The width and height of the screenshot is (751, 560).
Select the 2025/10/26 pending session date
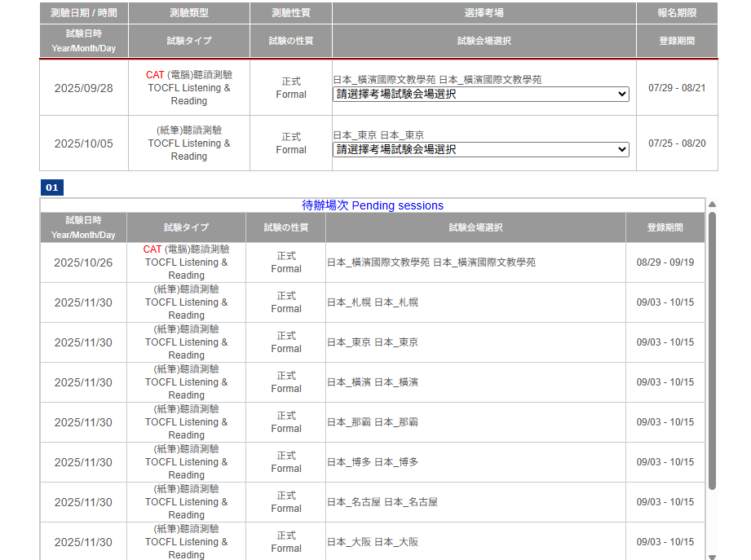coord(83,262)
